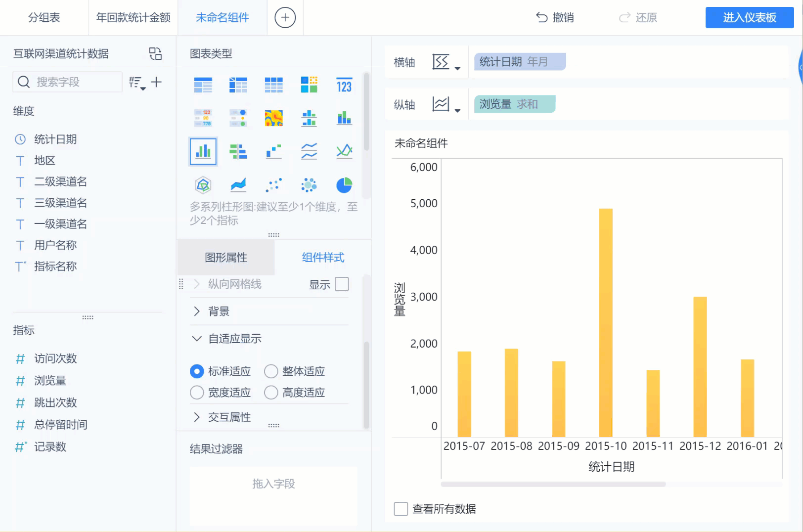The image size is (803, 532).
Task: Click the chart type list scrollbar
Action: [x=366, y=112]
